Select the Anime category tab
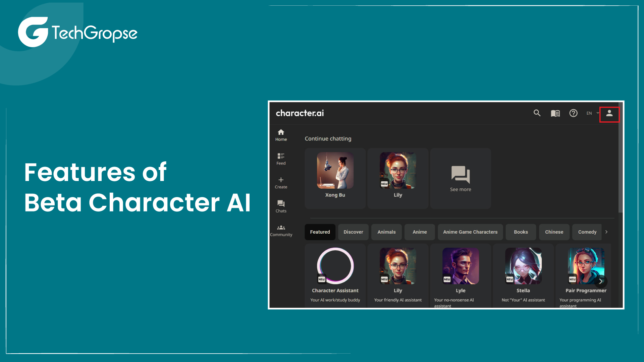The height and width of the screenshot is (362, 644). tap(419, 232)
